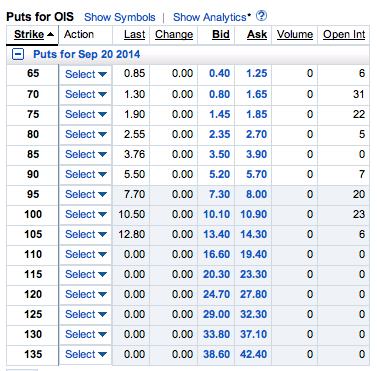
Task: Open the Select dropdown for strike 115
Action: click(86, 274)
